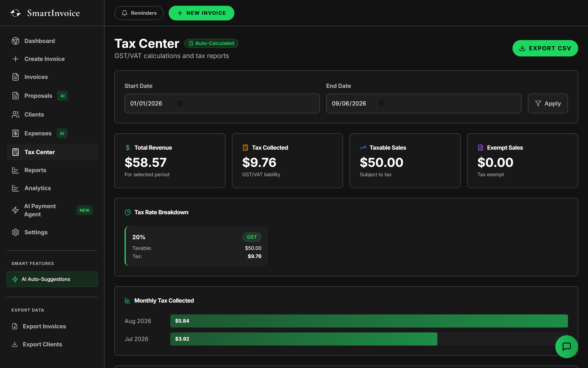
Task: Open the Analytics page
Action: (x=52, y=188)
